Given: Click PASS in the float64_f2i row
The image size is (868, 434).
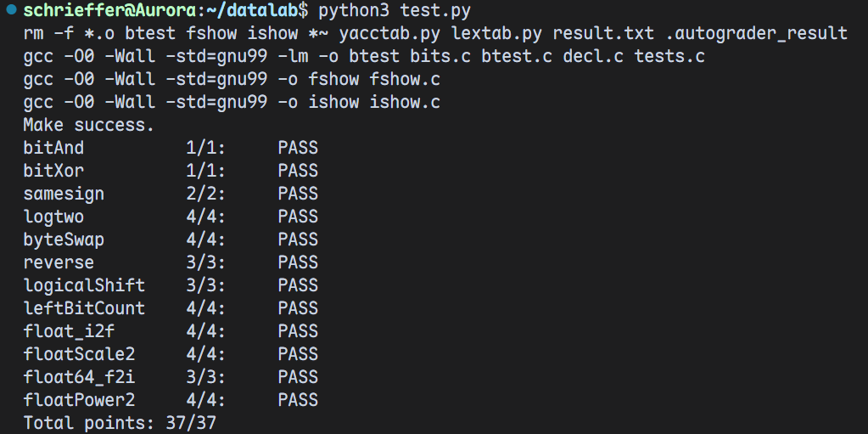Looking at the screenshot, I should [x=298, y=378].
